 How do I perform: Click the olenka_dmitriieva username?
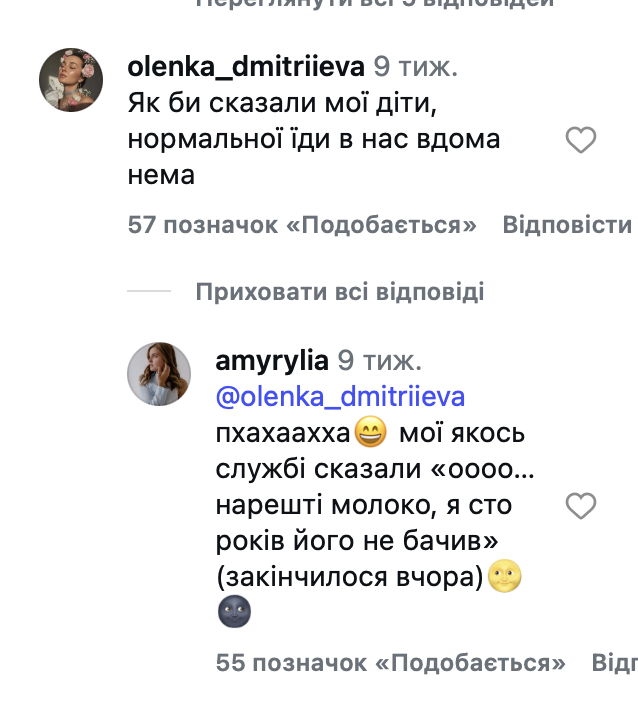pyautogui.click(x=246, y=67)
